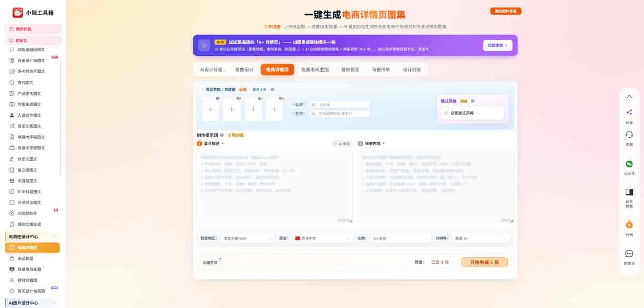Open AI选题助手 sidebar item
This screenshot has height=308, width=644.
tap(32, 213)
